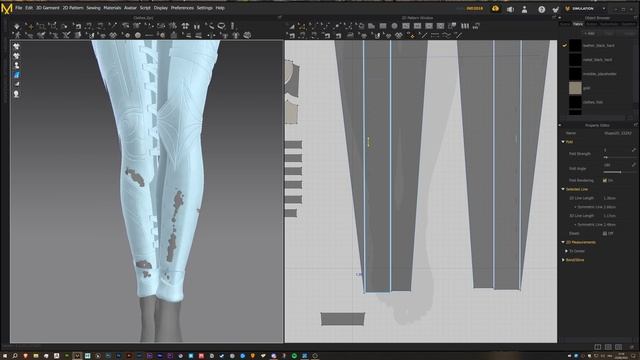Click the user account icon in title bar
The image size is (640, 360).
[x=524, y=9]
